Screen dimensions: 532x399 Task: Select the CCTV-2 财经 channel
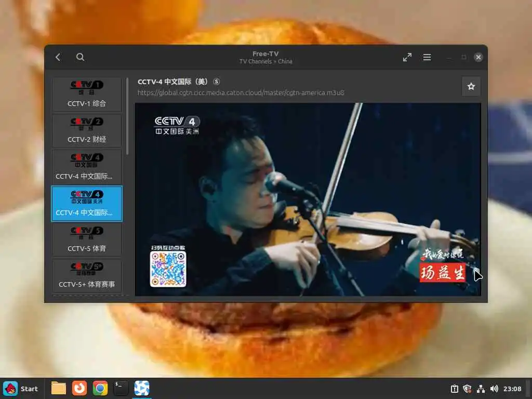(x=87, y=130)
